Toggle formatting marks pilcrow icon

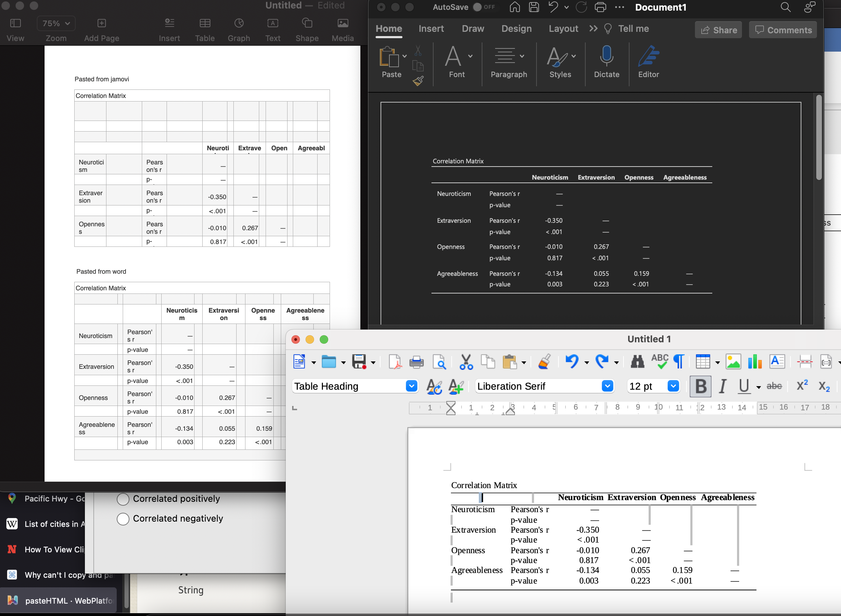679,361
